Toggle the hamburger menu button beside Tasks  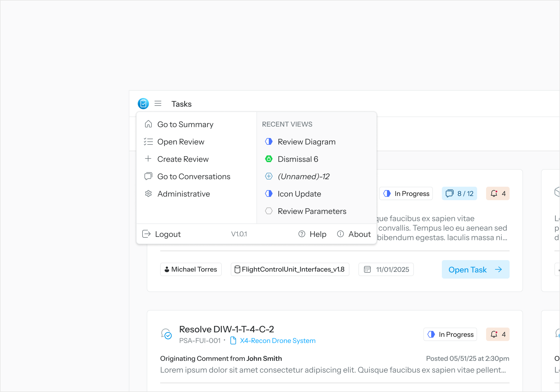[x=158, y=104]
